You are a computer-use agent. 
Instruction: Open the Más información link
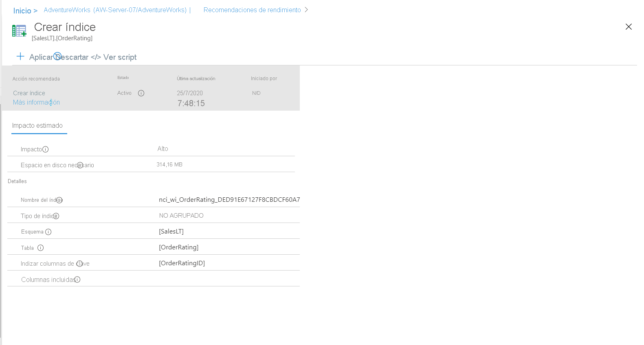36,102
